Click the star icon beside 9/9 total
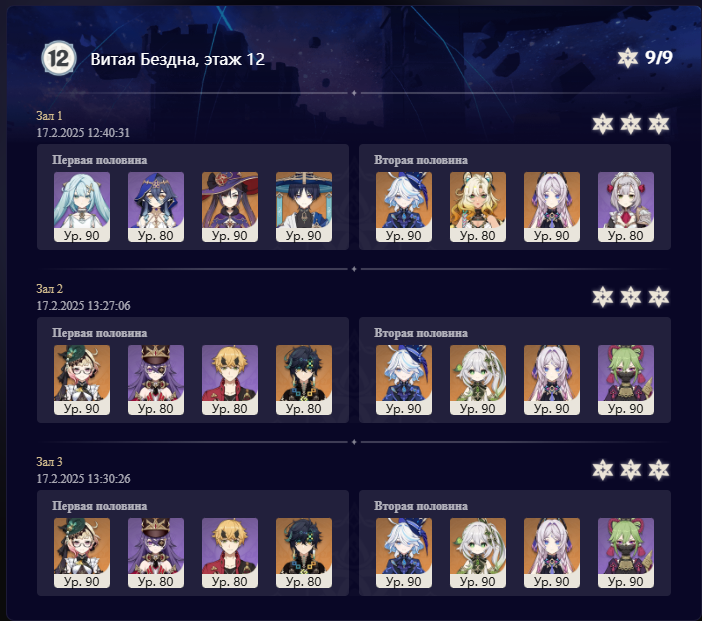 click(628, 58)
